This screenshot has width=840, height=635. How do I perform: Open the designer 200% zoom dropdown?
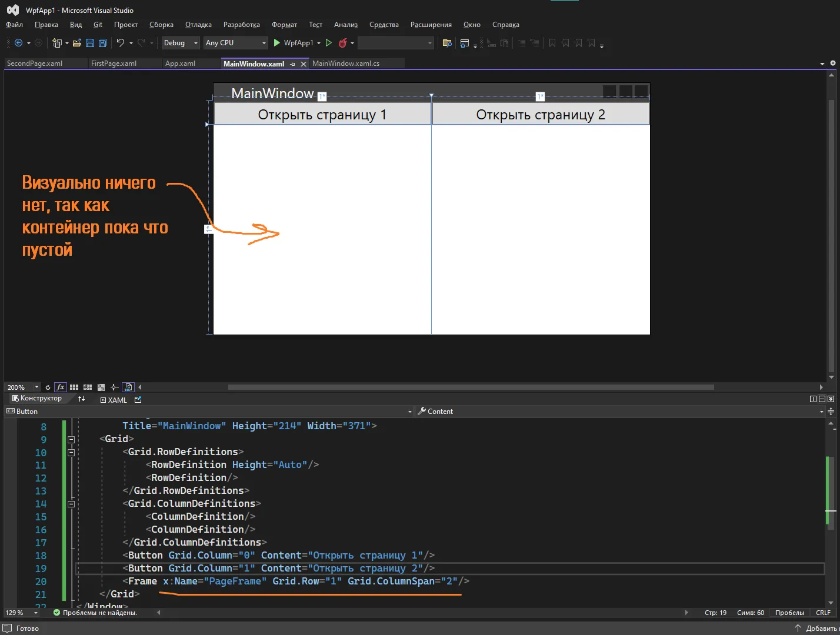tap(36, 387)
